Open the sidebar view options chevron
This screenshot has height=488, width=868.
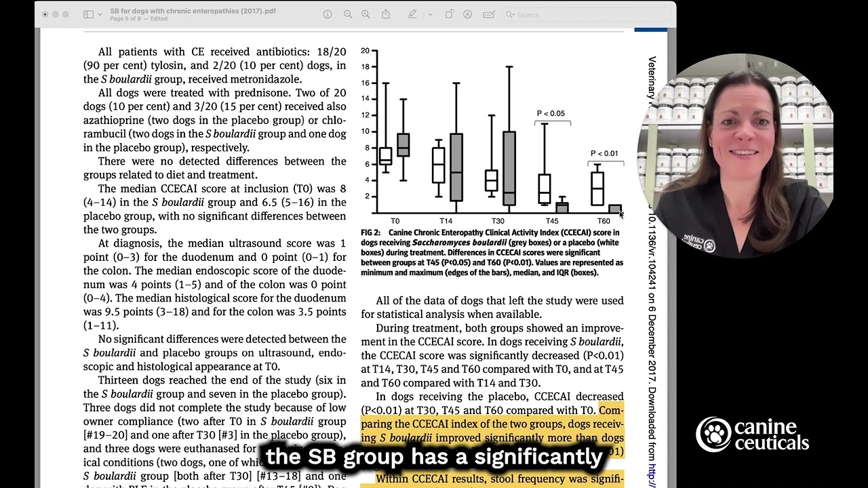pyautogui.click(x=100, y=14)
